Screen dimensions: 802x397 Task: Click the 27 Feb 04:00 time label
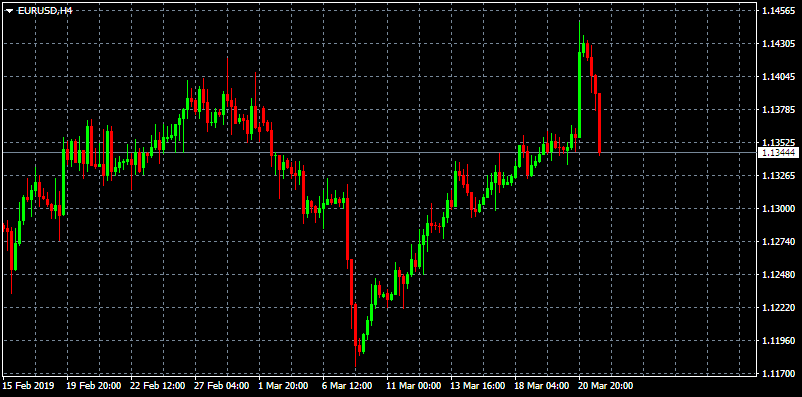tap(222, 385)
